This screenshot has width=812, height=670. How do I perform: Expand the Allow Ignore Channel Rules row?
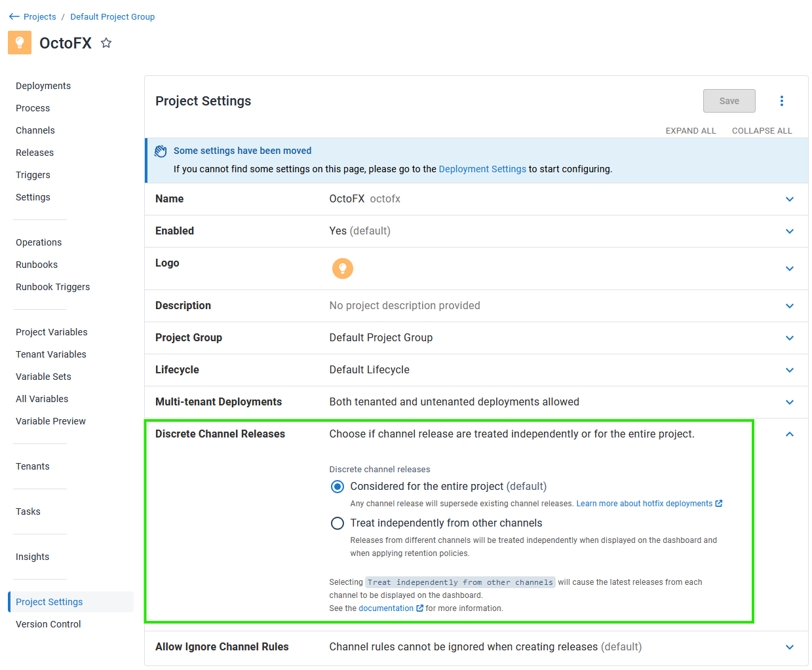point(790,647)
